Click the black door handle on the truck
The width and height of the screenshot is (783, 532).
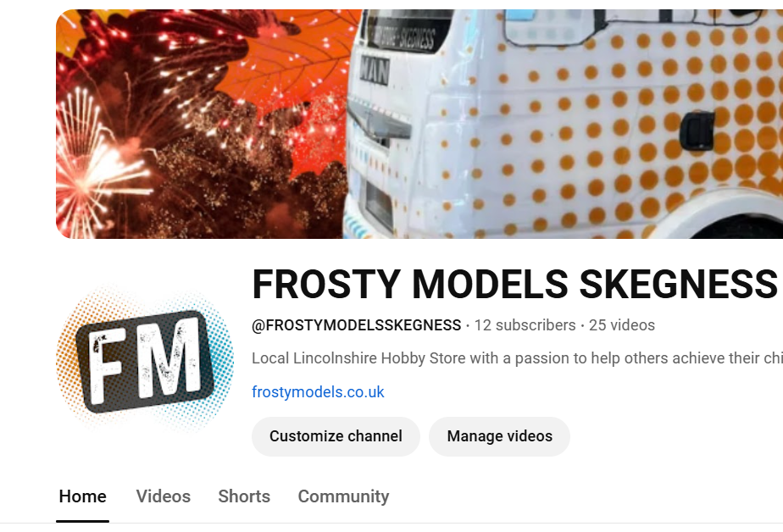coord(697,130)
